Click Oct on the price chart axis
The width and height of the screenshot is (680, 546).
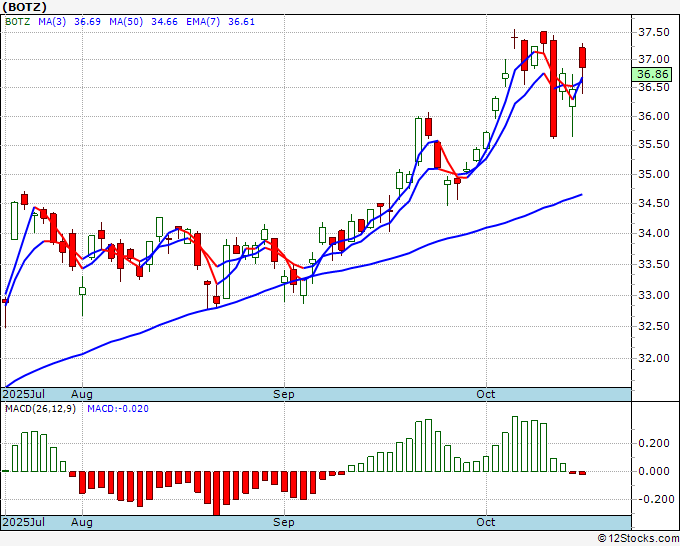486,394
